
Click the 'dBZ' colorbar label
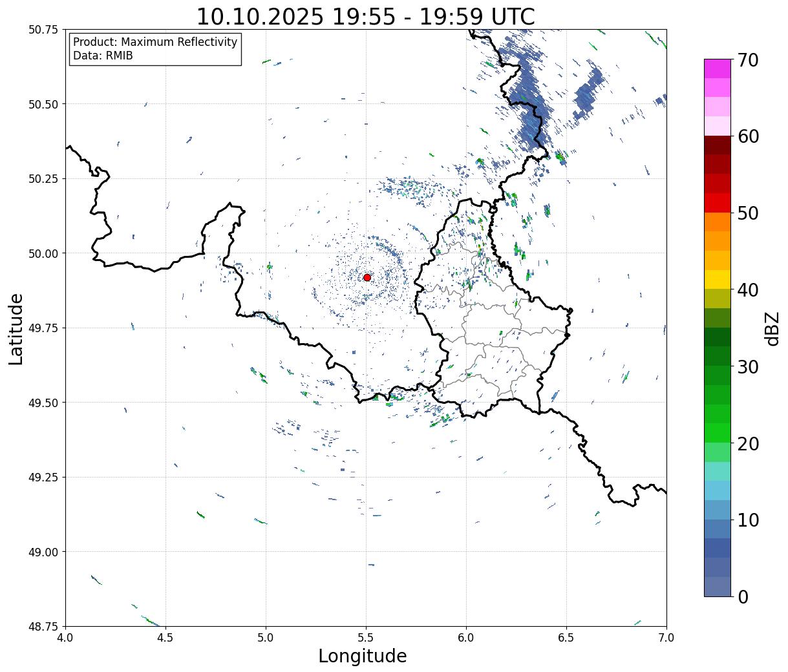coord(772,328)
